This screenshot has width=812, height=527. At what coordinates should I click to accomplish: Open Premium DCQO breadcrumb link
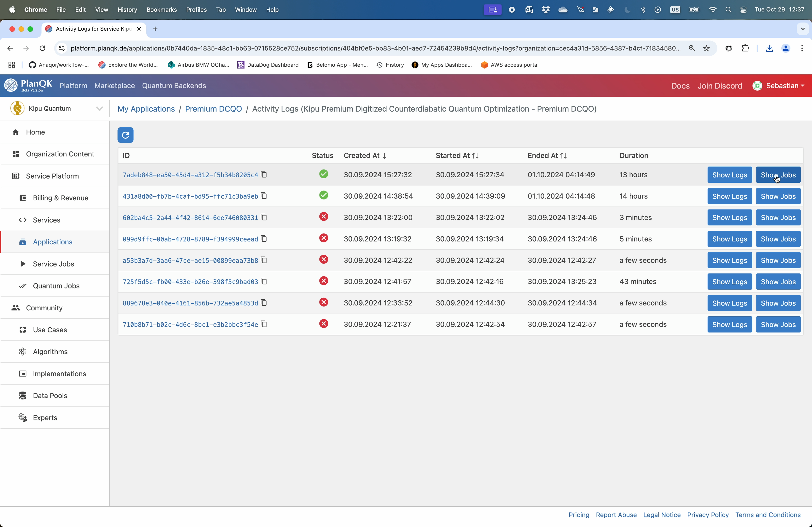coord(213,109)
